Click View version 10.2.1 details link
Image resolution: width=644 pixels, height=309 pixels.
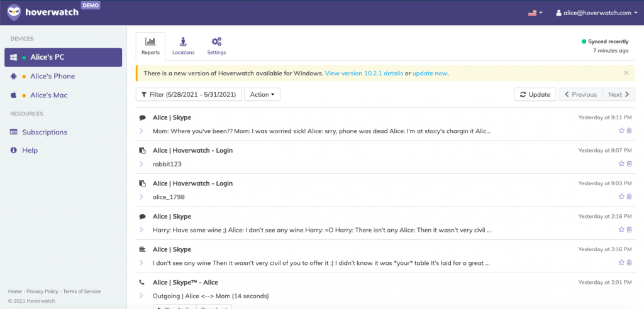pyautogui.click(x=364, y=73)
